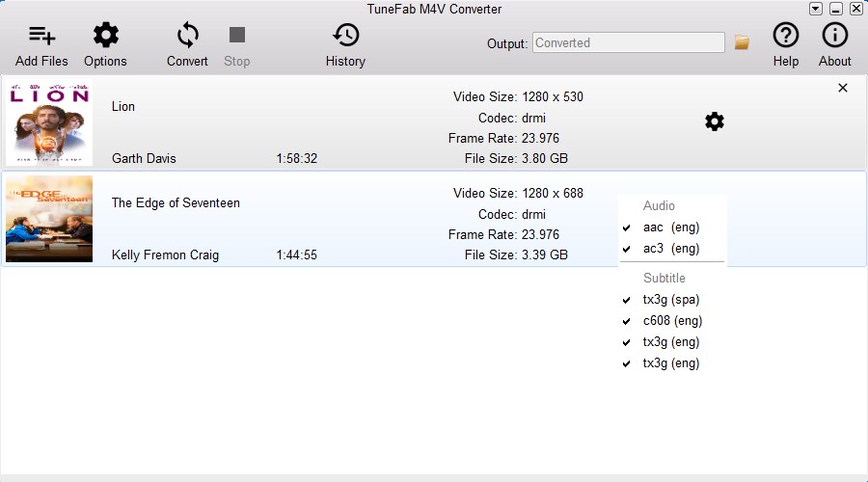Viewport: 868px width, 482px height.
Task: Toggle last tx3g (eng) subtitle entry
Action: (671, 363)
